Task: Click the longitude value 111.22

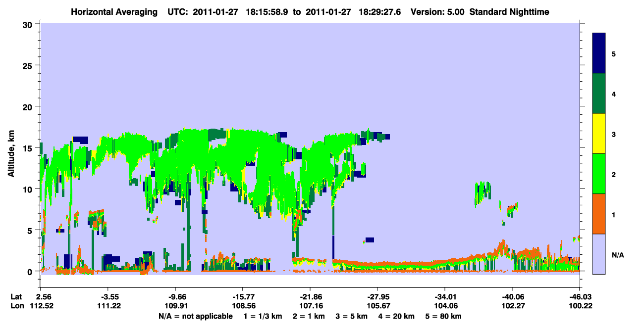Action: pyautogui.click(x=109, y=306)
